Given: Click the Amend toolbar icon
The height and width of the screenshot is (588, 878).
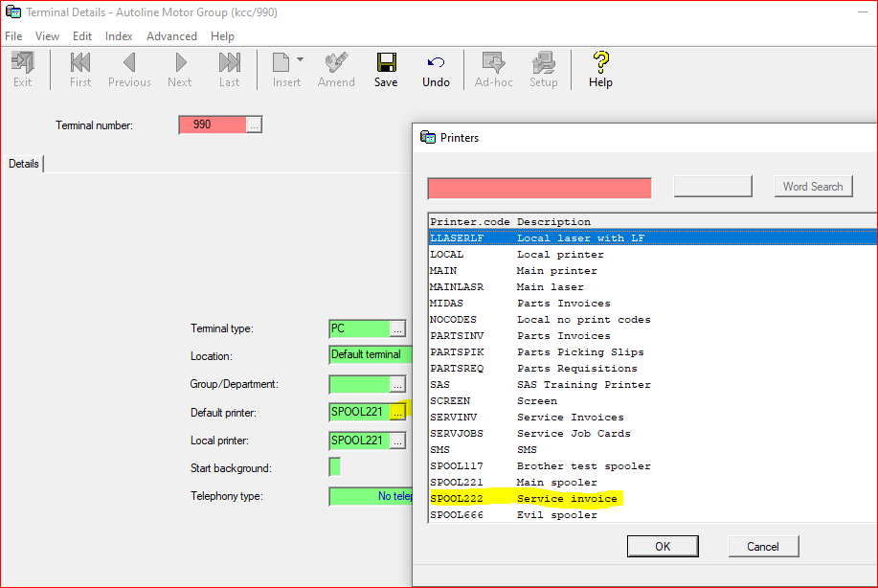Looking at the screenshot, I should click(336, 64).
